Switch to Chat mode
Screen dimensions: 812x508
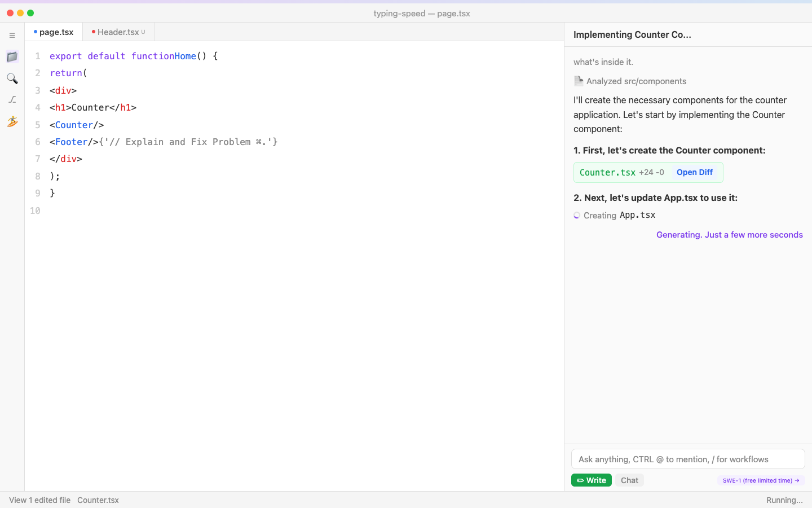point(629,480)
